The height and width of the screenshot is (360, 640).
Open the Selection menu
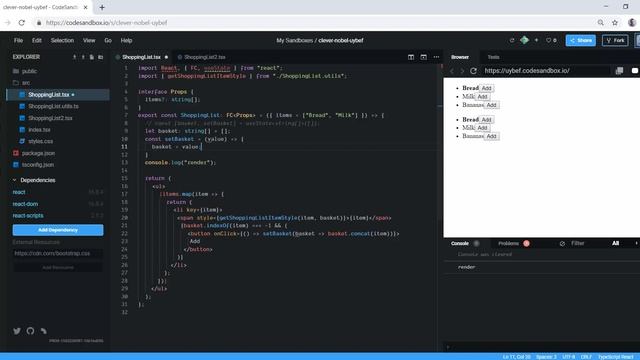62,40
